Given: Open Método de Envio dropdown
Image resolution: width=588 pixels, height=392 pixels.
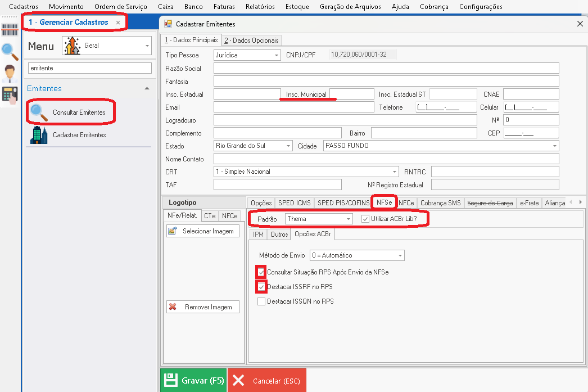Looking at the screenshot, I should point(400,255).
